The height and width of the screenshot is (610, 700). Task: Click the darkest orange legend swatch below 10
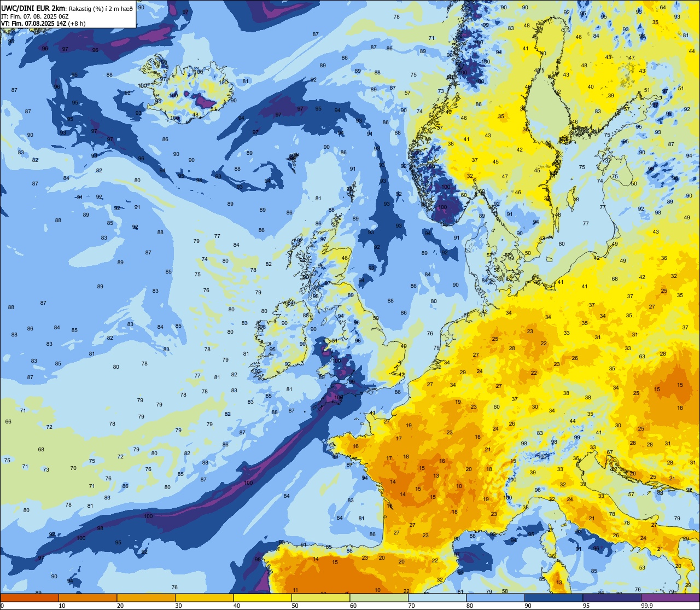pyautogui.click(x=30, y=597)
